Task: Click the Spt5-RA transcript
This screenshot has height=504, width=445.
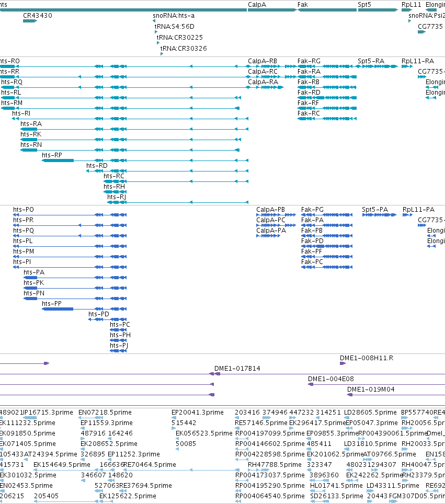Action: pyautogui.click(x=377, y=66)
